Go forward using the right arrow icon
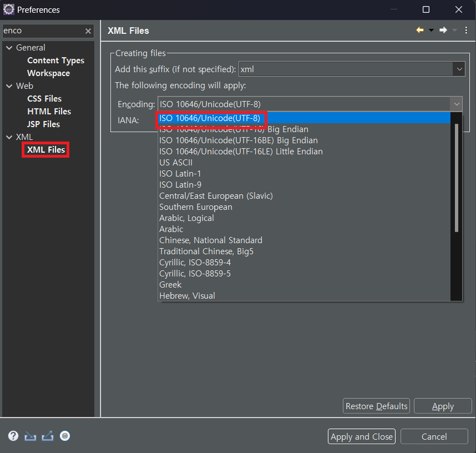476x453 pixels. 443,30
